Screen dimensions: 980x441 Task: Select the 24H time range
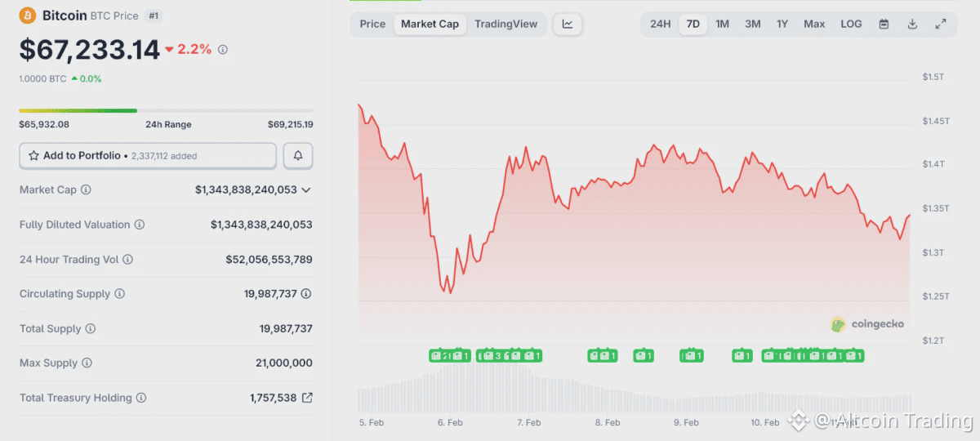tap(660, 24)
